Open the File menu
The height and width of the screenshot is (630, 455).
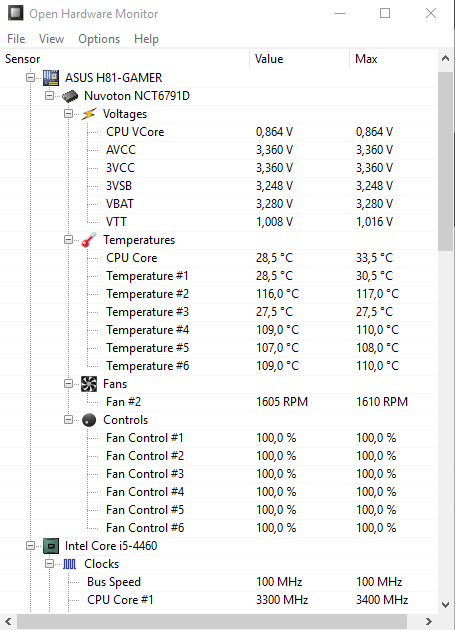pos(16,39)
